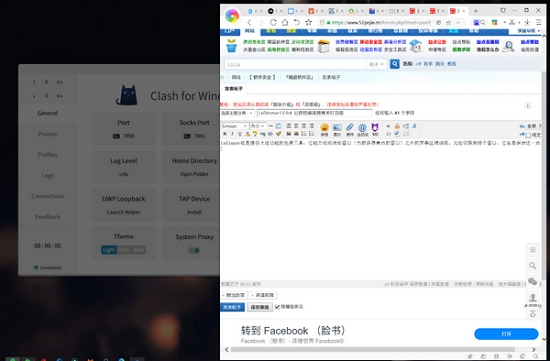Select the Auto theme in Clash
The width and height of the screenshot is (550, 361).
(139, 250)
